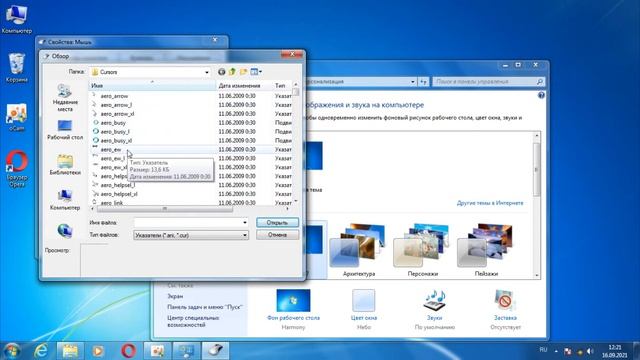Sort by the Имя column header
The image size is (640, 360).
coord(152,86)
